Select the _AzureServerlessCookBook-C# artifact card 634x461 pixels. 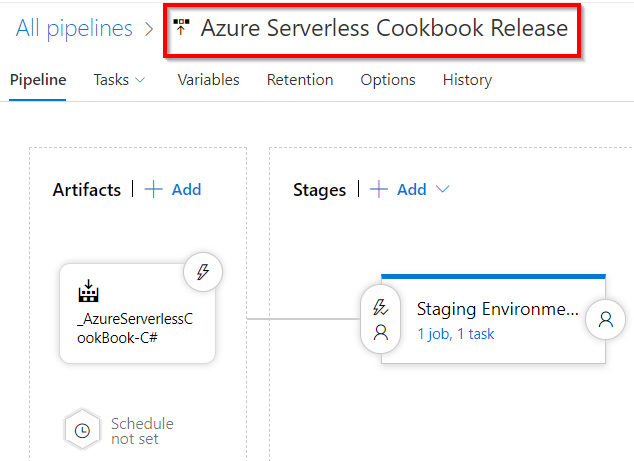[135, 325]
